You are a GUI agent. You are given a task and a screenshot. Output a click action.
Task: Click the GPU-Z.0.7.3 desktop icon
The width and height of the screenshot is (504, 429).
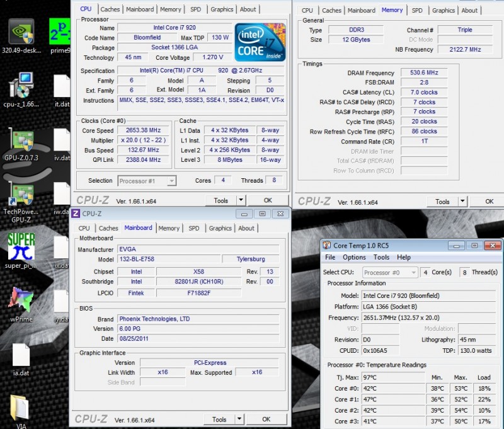[21, 140]
